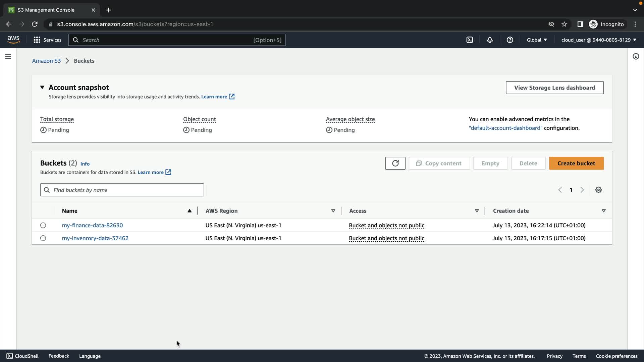Collapse the Account snapshot section

coord(42,87)
